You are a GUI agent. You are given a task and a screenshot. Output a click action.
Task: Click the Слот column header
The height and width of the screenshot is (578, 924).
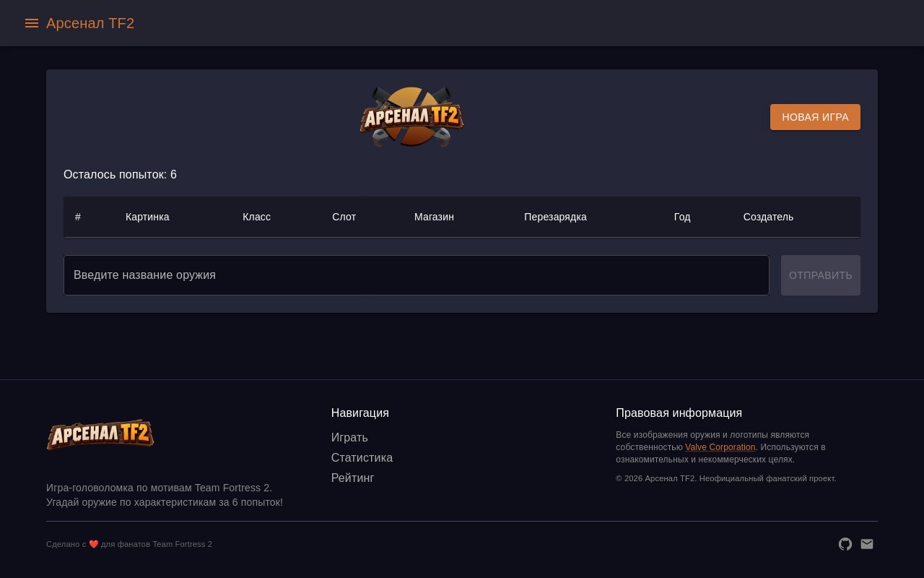[344, 217]
